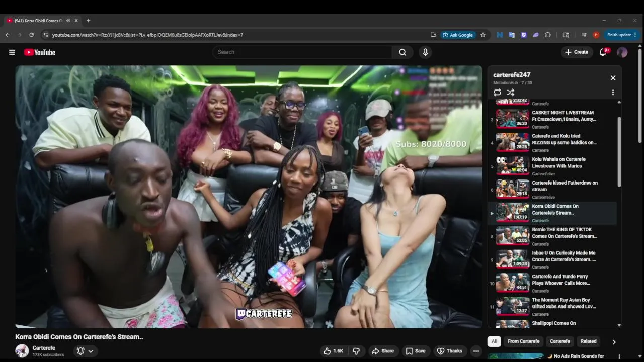Viewport: 644px width, 362px height.
Task: Open Carterefe channel name link
Action: (x=44, y=348)
